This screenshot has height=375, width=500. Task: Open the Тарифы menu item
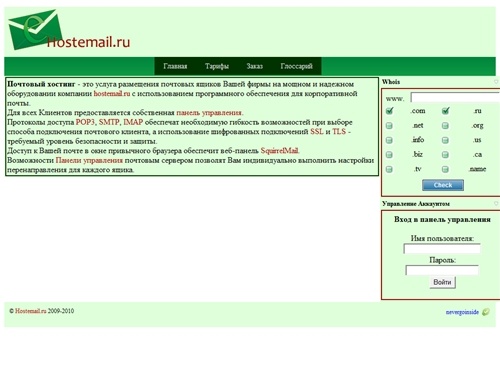(217, 66)
